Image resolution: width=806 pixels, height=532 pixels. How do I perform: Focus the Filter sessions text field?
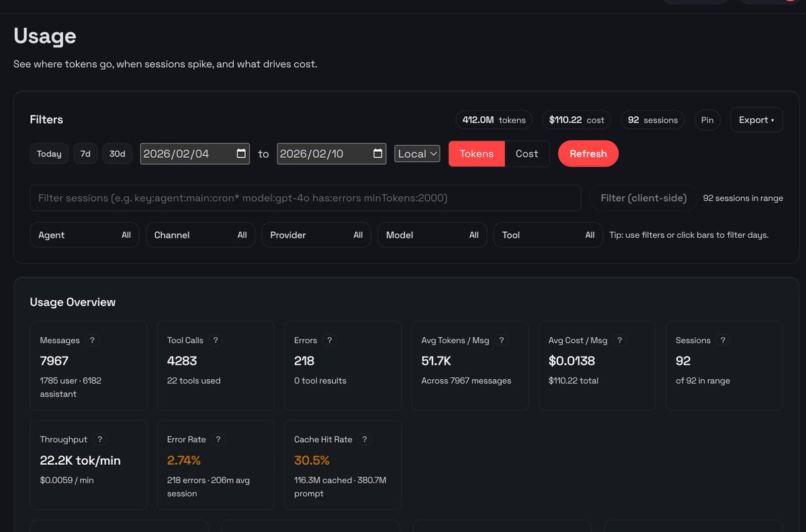(x=306, y=198)
